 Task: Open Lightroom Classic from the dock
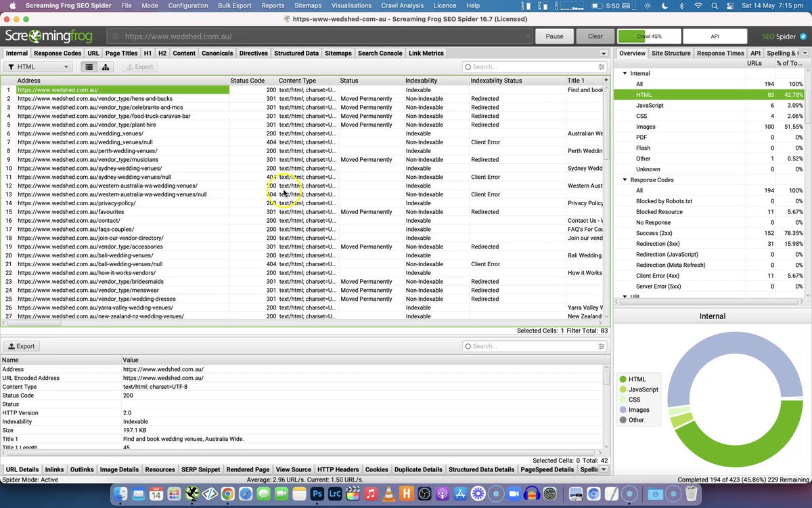(x=334, y=494)
